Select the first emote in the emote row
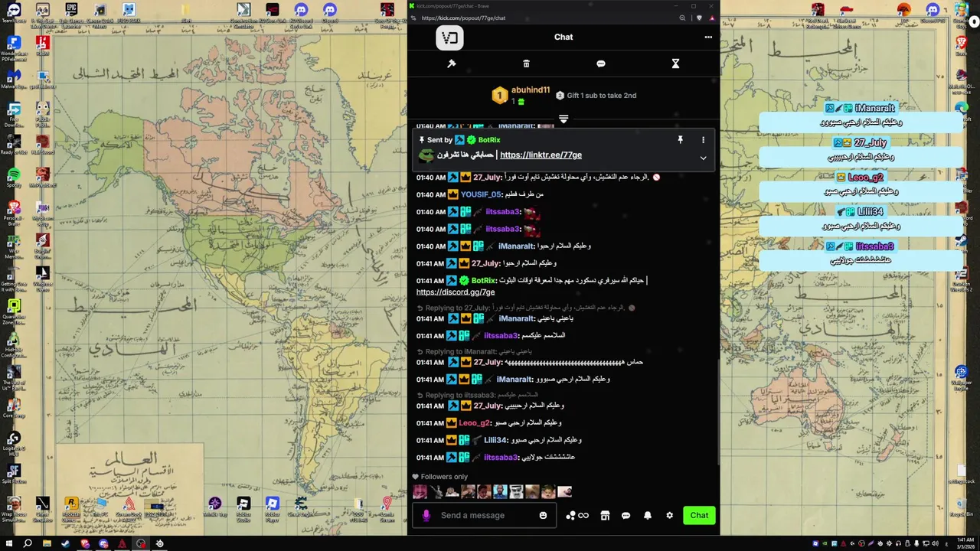Viewport: 980px width, 551px height. tap(420, 491)
